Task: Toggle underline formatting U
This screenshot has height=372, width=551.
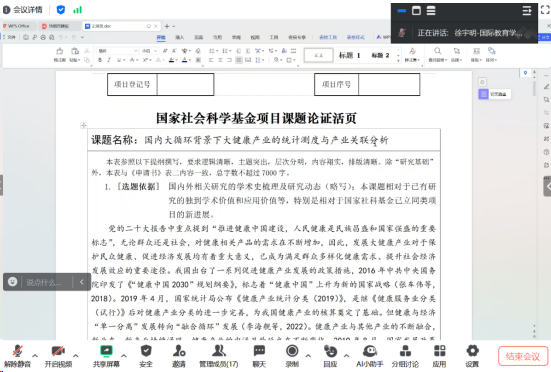Action: (119, 60)
